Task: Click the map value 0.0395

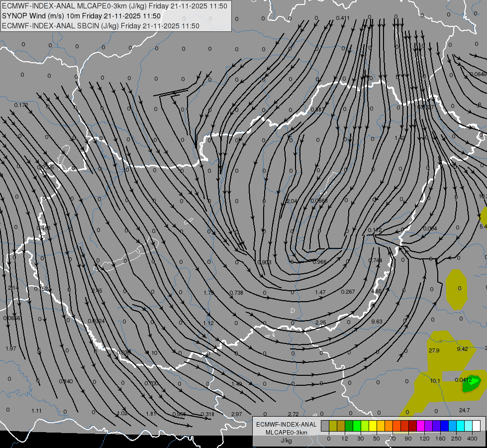Action: pyautogui.click(x=45, y=167)
